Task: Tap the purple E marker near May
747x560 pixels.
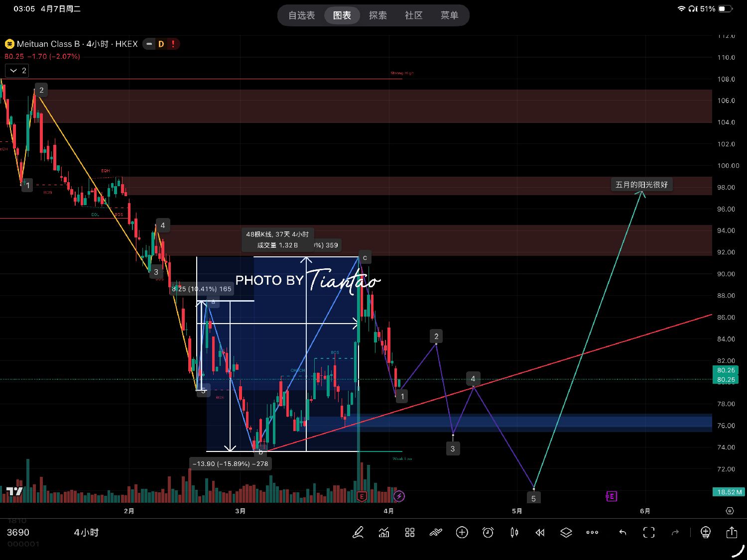Action: point(611,496)
